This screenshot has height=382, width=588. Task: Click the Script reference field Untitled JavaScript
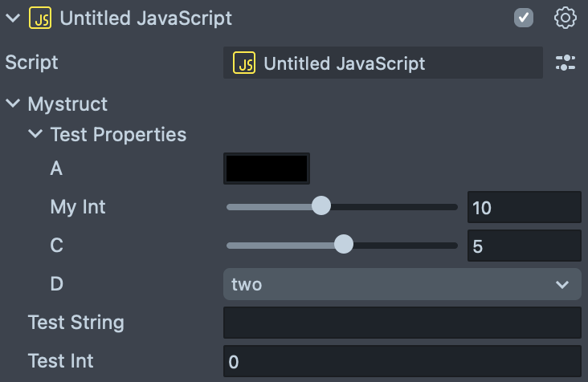tap(383, 63)
